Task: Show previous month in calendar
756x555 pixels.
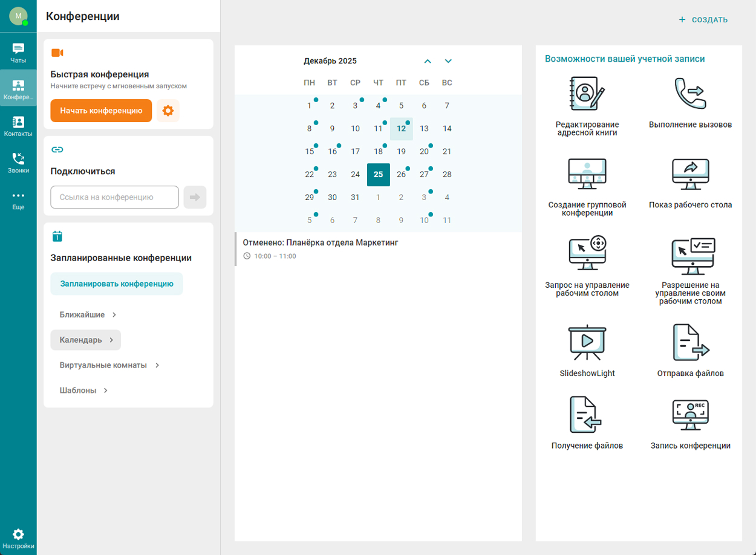Action: click(428, 61)
